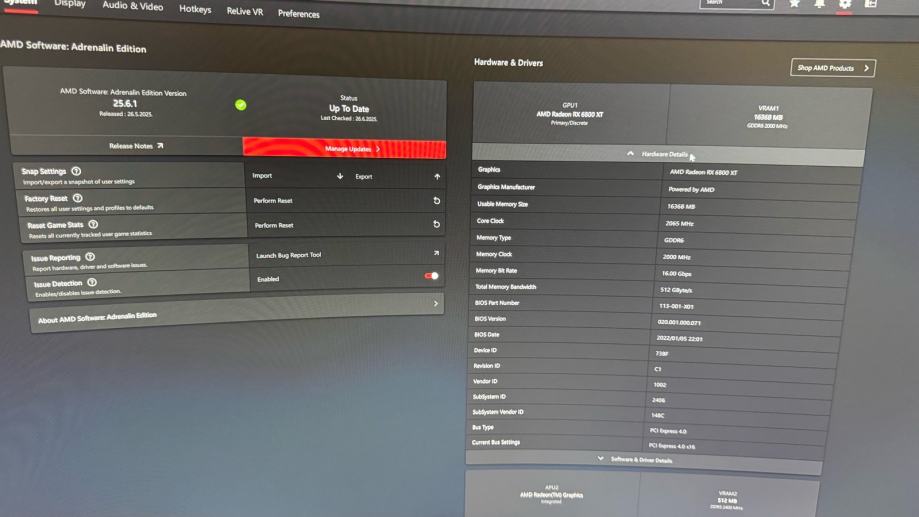Click the Current Bus Settings value
Viewport: 919px width, 517px height.
tap(672, 446)
